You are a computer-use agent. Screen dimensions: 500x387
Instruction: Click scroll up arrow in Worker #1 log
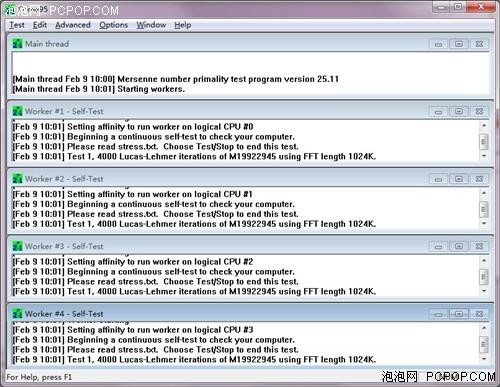pyautogui.click(x=484, y=126)
